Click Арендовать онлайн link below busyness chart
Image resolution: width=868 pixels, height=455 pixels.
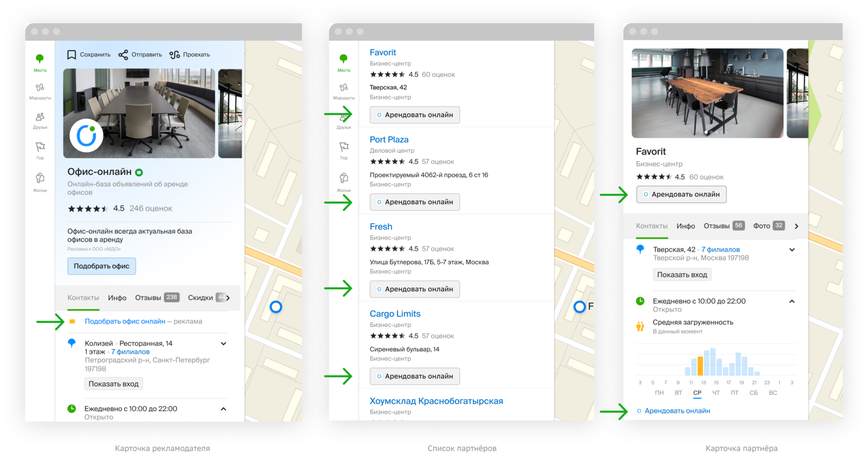677,411
